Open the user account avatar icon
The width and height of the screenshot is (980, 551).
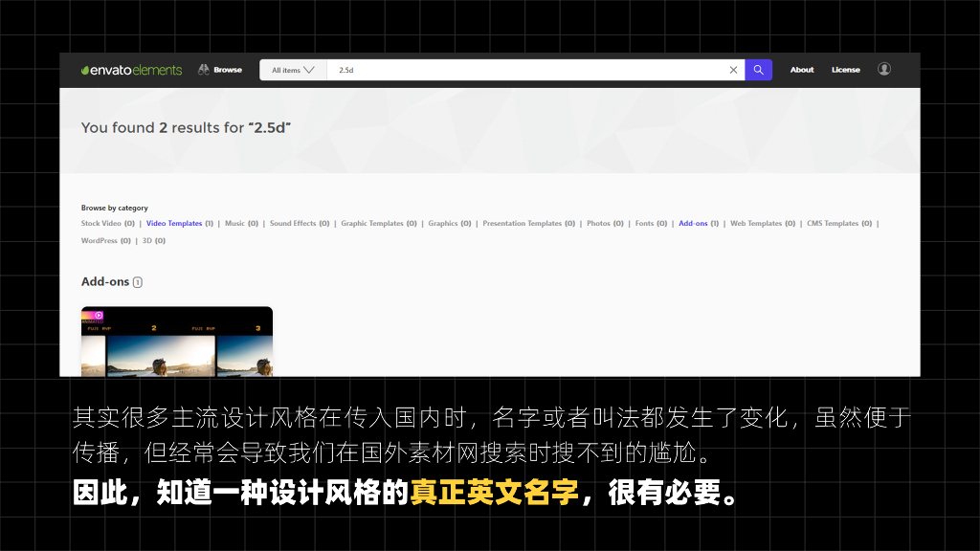click(x=884, y=69)
